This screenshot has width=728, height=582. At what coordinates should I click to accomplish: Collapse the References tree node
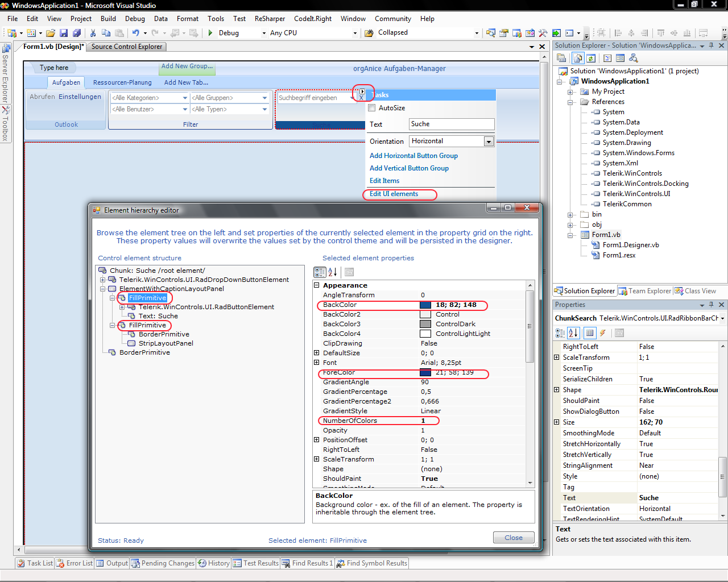pyautogui.click(x=570, y=102)
